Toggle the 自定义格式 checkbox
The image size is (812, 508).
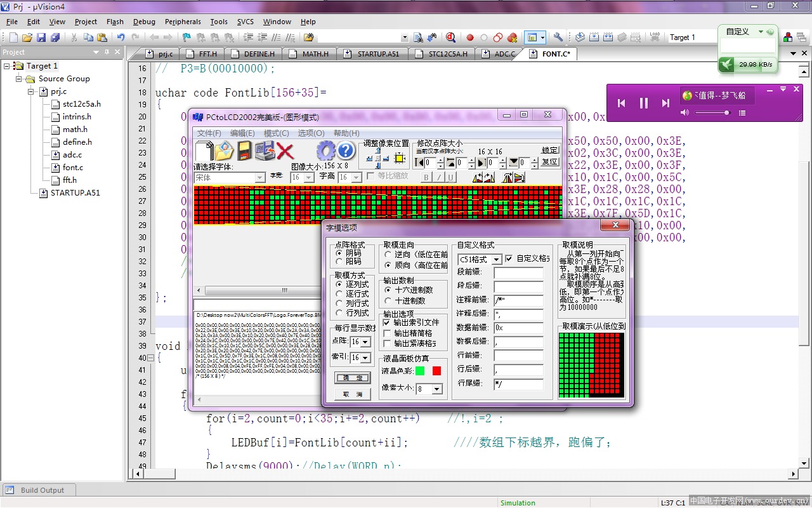point(509,259)
